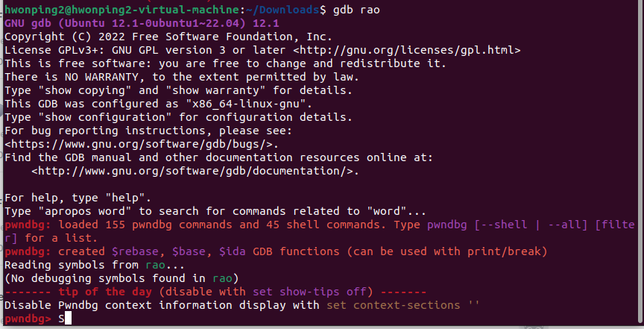Click the 'Copyright (C) 2022 Free Software Foundation' line

click(x=168, y=37)
